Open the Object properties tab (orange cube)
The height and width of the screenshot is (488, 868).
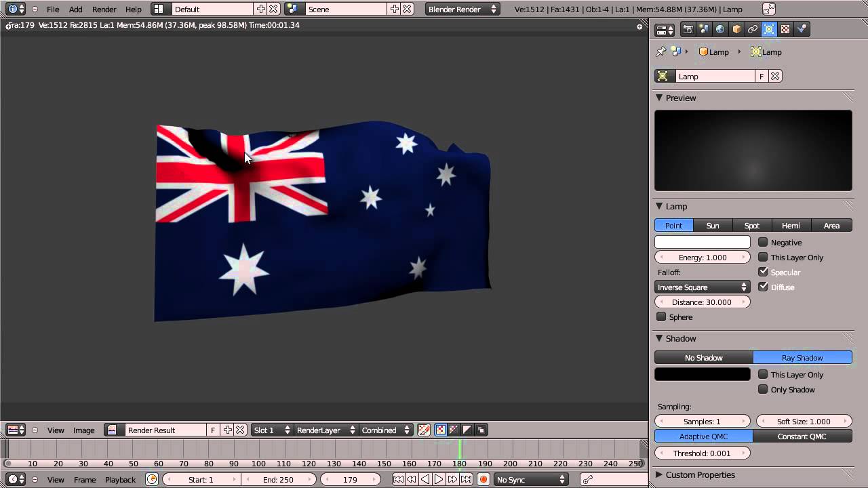[736, 29]
